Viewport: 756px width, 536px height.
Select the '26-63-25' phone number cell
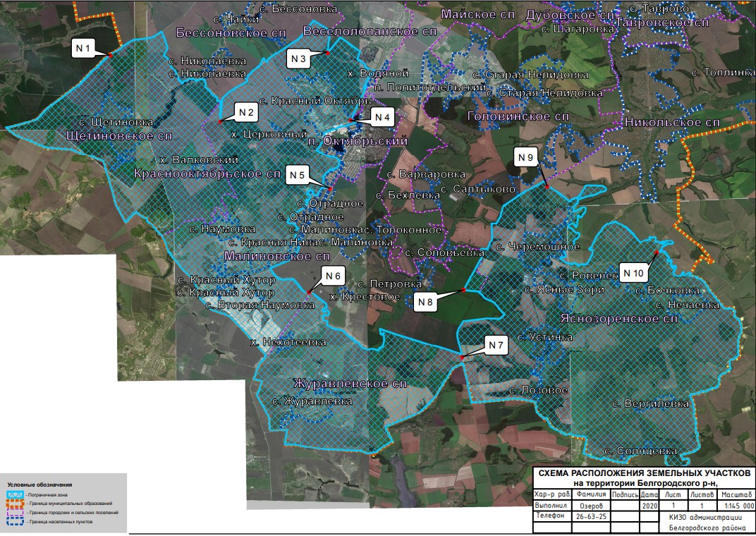pyautogui.click(x=592, y=516)
